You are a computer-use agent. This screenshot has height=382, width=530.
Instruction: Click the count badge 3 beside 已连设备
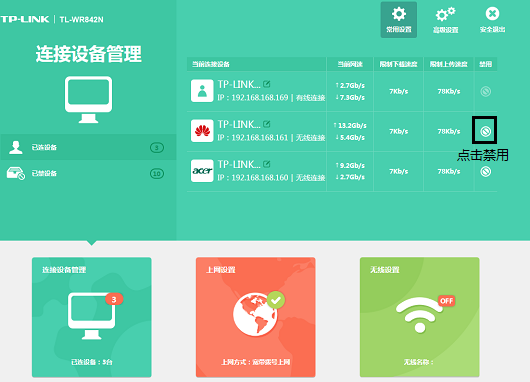[156, 147]
